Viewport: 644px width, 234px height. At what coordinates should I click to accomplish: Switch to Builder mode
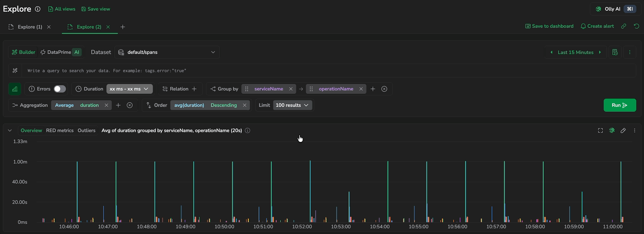[24, 52]
